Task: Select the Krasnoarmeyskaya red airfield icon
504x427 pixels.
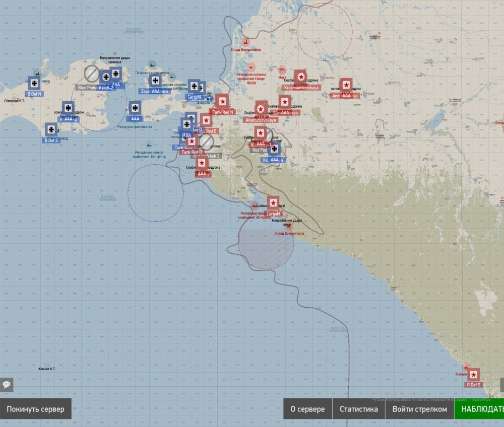Action: coord(301,77)
